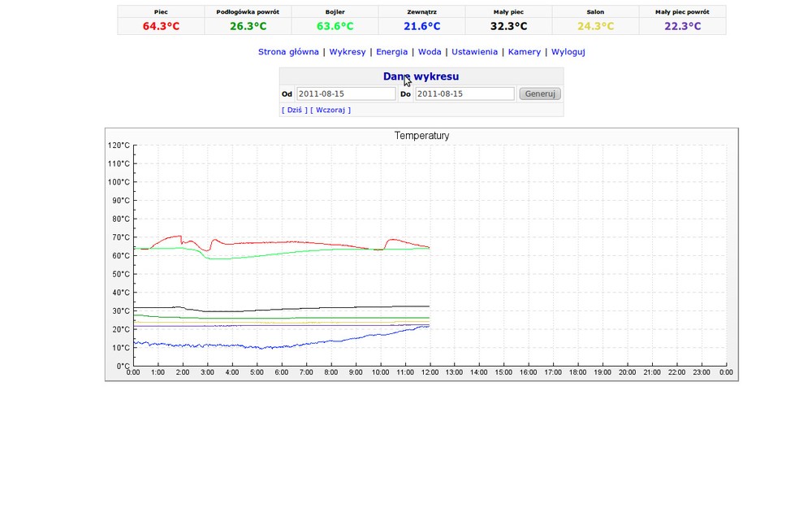
Task: Select the Wczoraj shortcut link
Action: tap(330, 110)
